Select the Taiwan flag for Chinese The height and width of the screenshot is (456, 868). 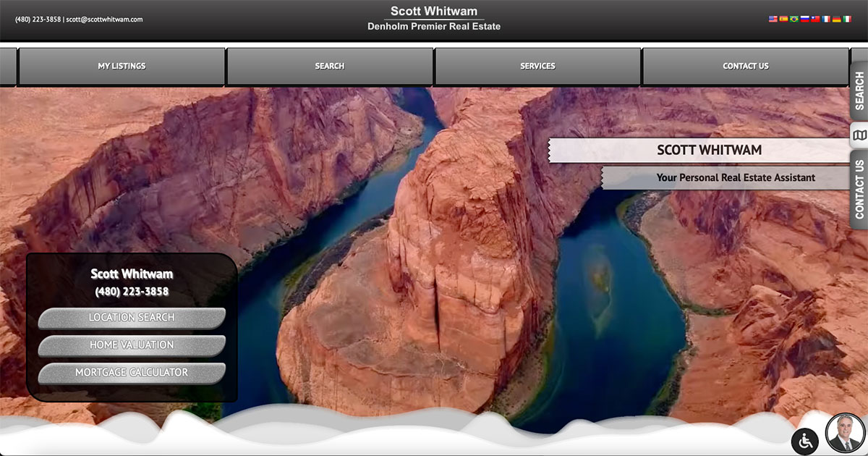click(815, 20)
